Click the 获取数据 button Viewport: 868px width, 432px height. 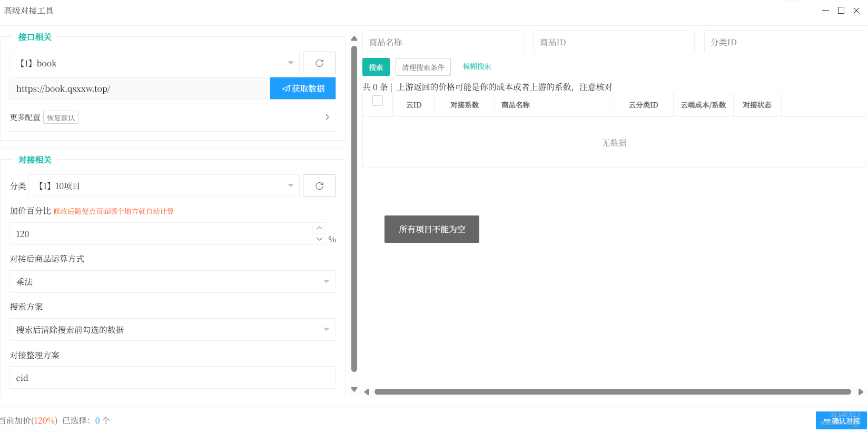(303, 89)
